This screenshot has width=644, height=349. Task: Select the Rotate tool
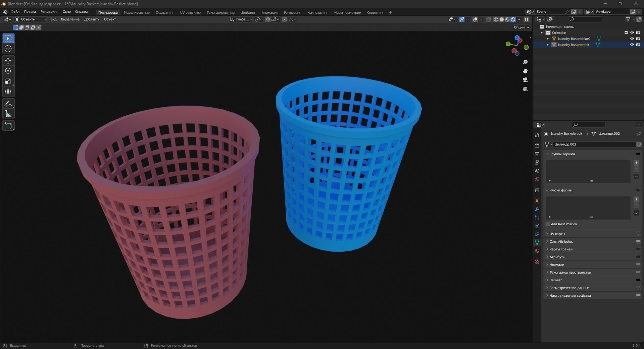pos(8,71)
